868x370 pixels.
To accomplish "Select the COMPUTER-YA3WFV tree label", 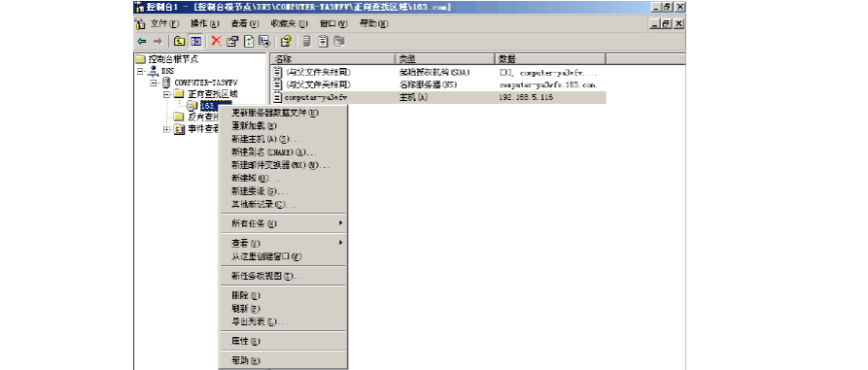I will coord(206,83).
